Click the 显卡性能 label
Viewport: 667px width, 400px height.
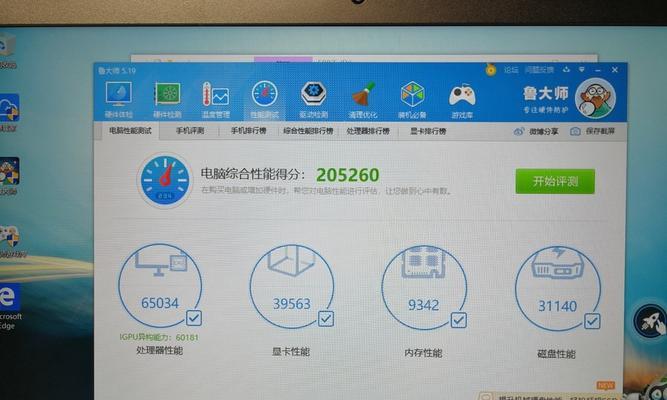(x=291, y=351)
